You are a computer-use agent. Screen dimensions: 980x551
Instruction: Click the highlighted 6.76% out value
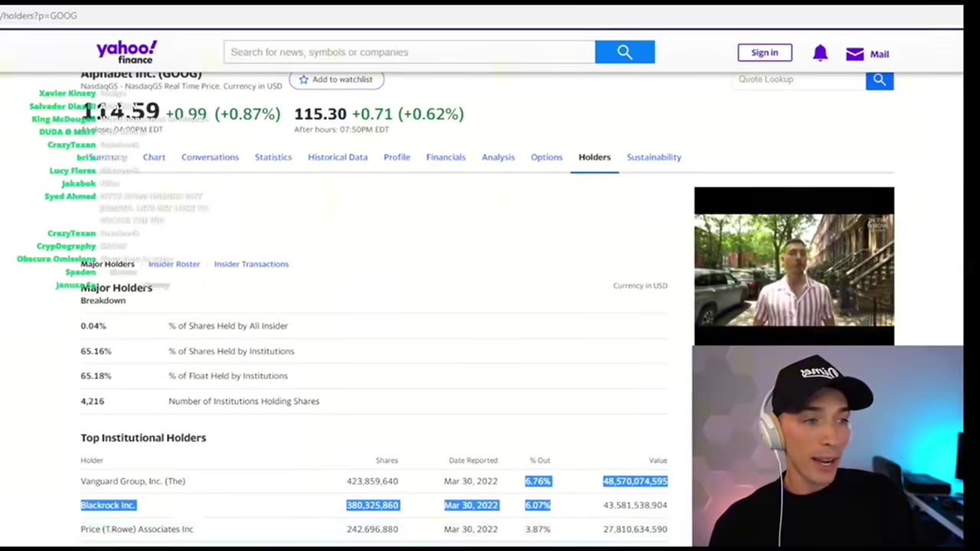pos(537,481)
